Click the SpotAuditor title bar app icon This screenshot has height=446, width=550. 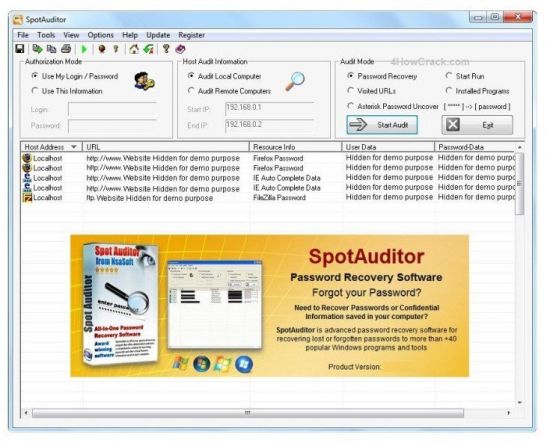point(18,20)
